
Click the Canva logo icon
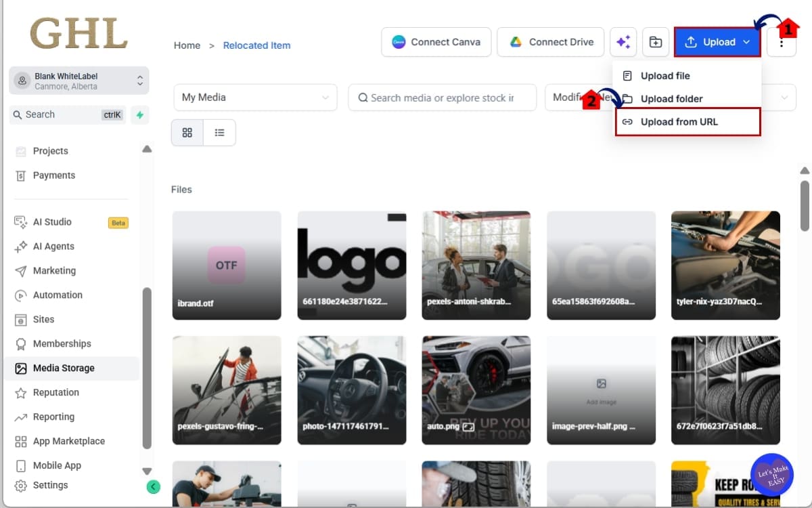[x=399, y=42]
